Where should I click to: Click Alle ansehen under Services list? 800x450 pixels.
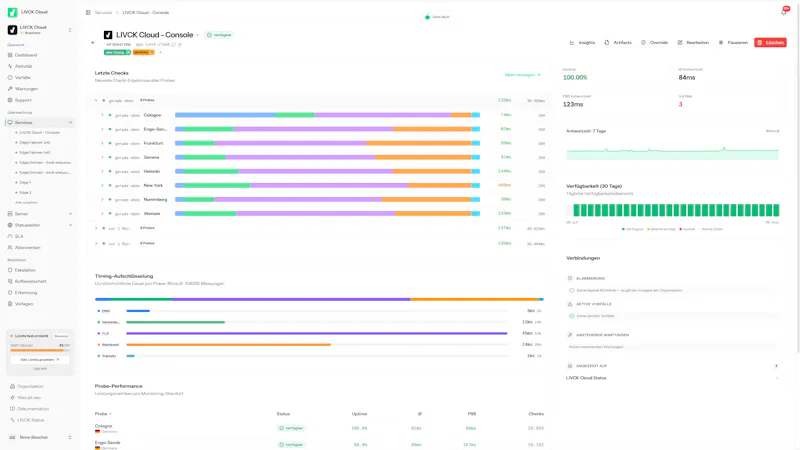tap(26, 203)
